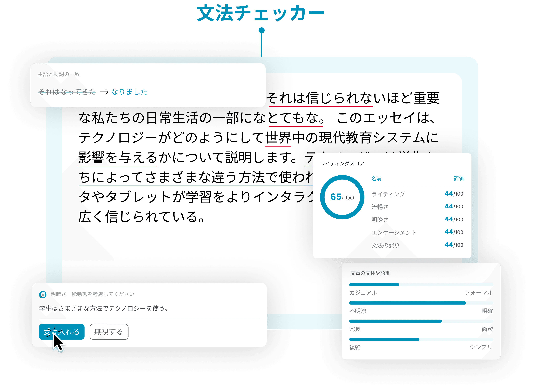
Task: Click the 文法チェッカー title
Action: pyautogui.click(x=261, y=13)
